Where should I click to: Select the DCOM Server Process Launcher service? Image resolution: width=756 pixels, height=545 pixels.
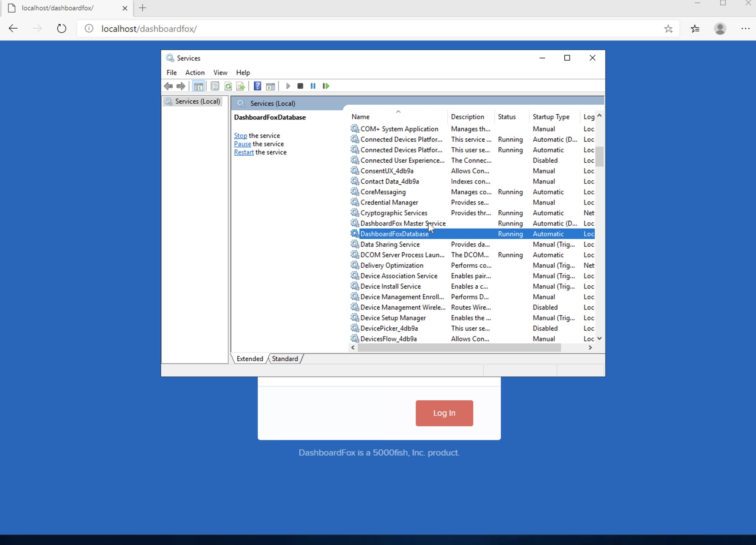click(472, 255)
